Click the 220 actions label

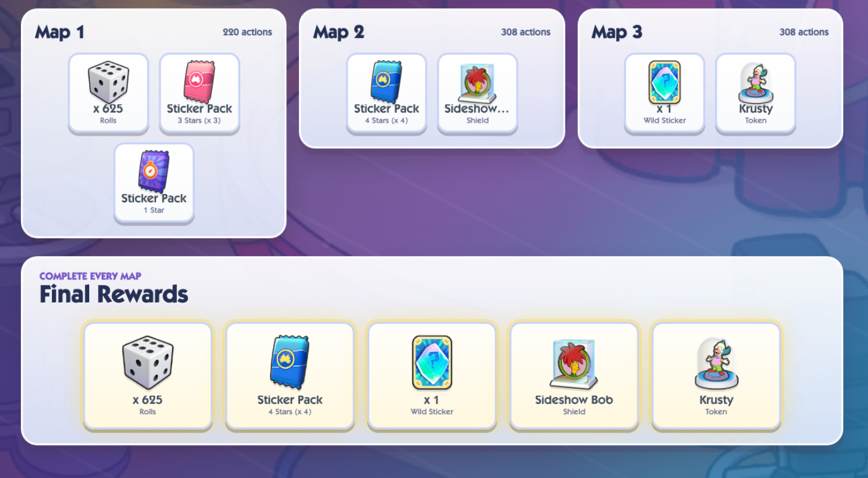(x=247, y=32)
